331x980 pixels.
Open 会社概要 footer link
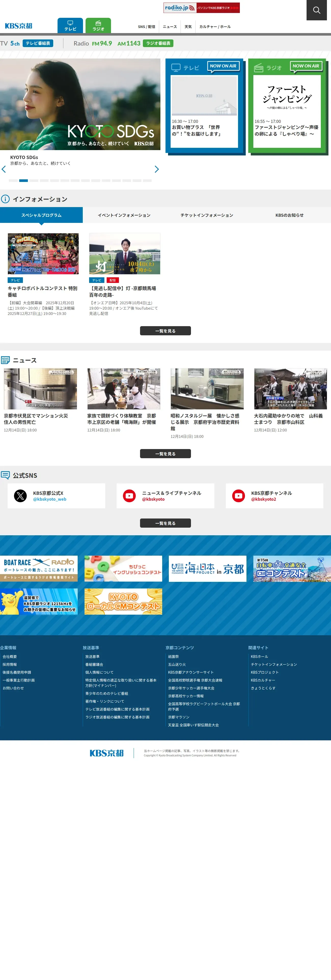point(9,656)
